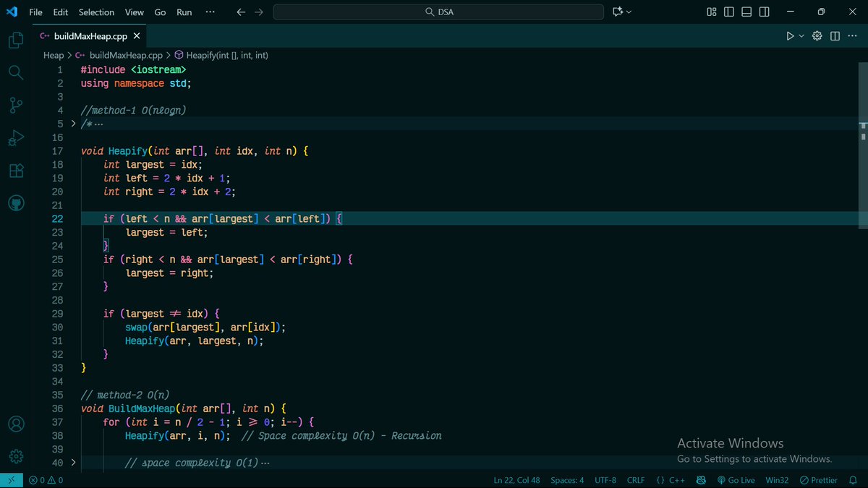Run the C++ file with play button
The width and height of the screenshot is (868, 488).
click(790, 36)
